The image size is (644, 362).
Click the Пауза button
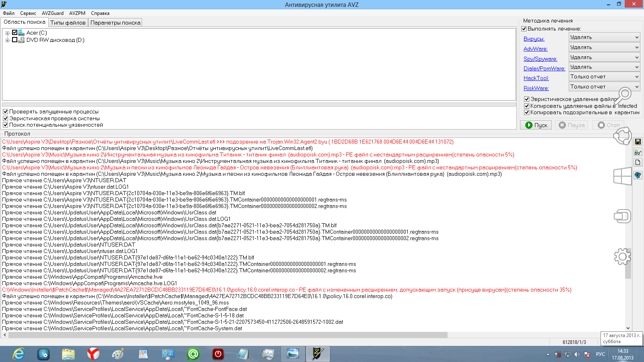coord(572,125)
